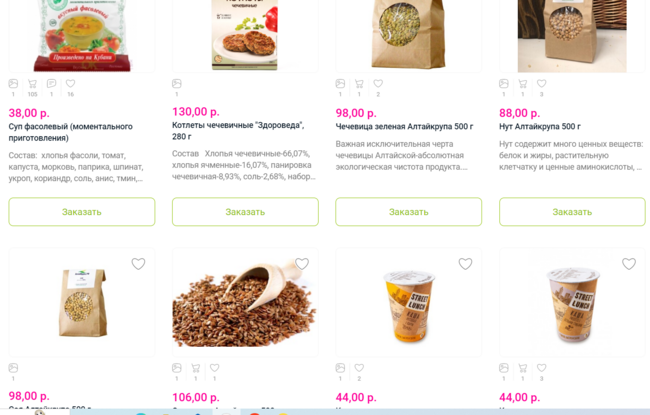Open Котлеты чечевичные "Здороведа" title link
Image resolution: width=650 pixels, height=415 pixels.
click(x=238, y=131)
